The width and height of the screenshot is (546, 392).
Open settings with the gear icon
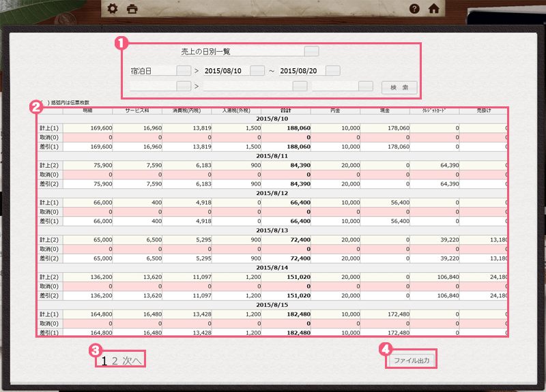(x=113, y=8)
